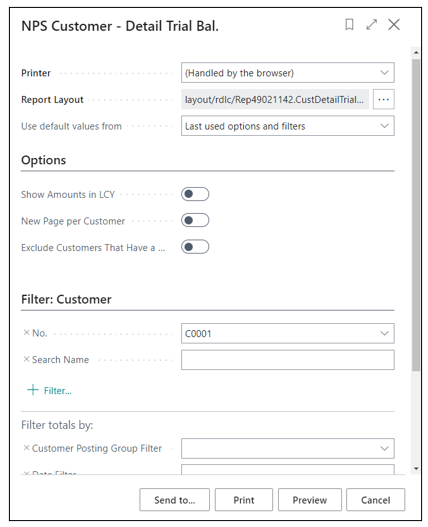The image size is (428, 527).
Task: Click the Preview button
Action: click(x=310, y=500)
